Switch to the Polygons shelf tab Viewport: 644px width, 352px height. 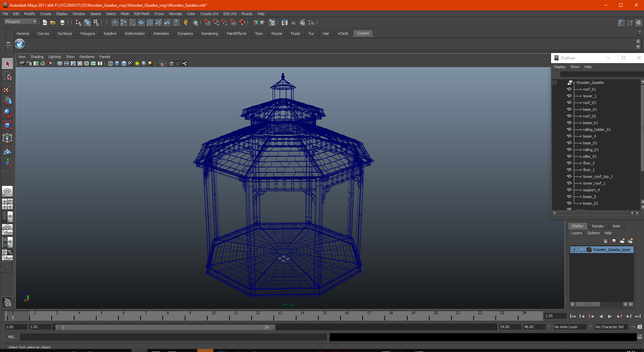click(x=88, y=34)
